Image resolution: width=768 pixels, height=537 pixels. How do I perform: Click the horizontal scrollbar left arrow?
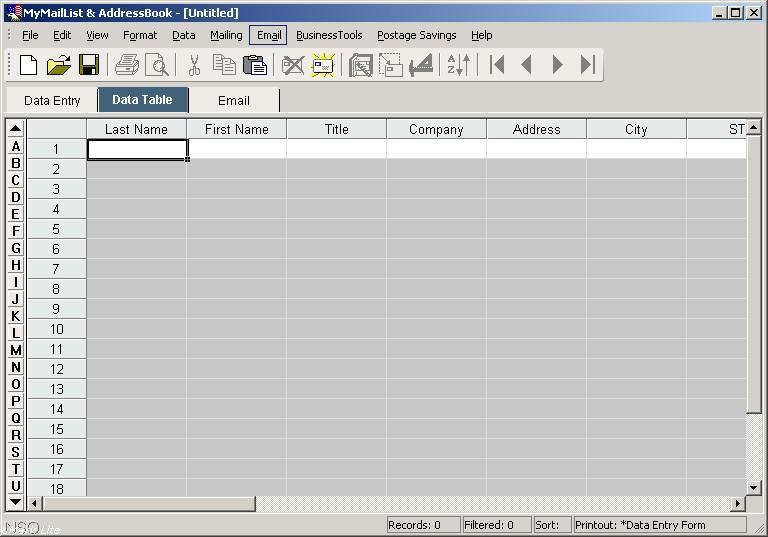(34, 503)
